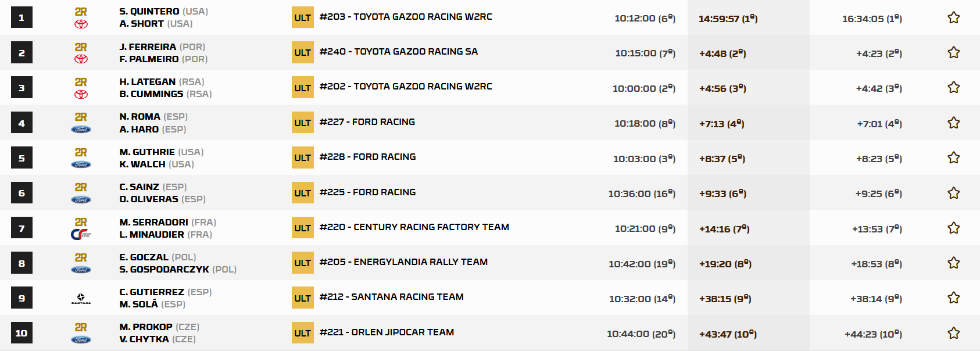Open #240 Toyota Gazoo Racing SA team
Image resolution: width=980 pixels, height=351 pixels.
click(399, 52)
